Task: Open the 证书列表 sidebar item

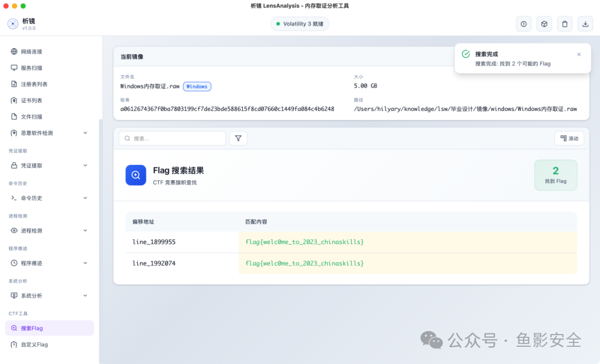Action: coord(49,100)
